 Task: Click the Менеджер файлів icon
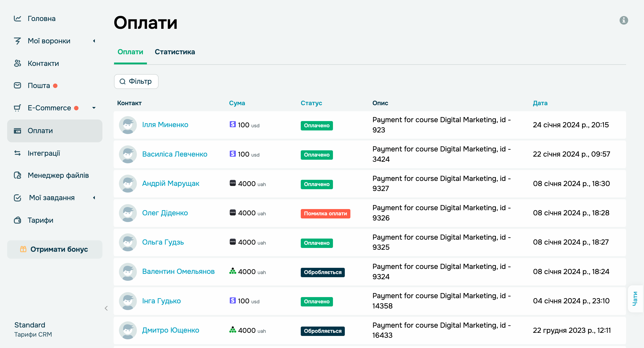click(17, 175)
